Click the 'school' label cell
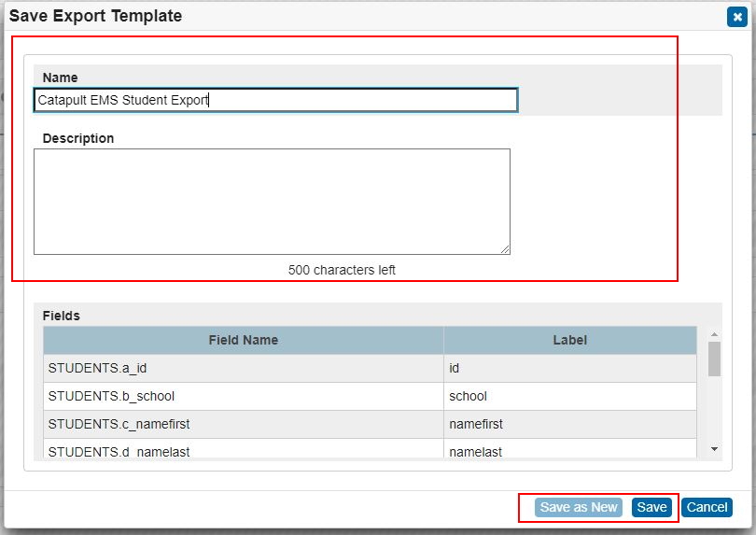 [x=570, y=396]
